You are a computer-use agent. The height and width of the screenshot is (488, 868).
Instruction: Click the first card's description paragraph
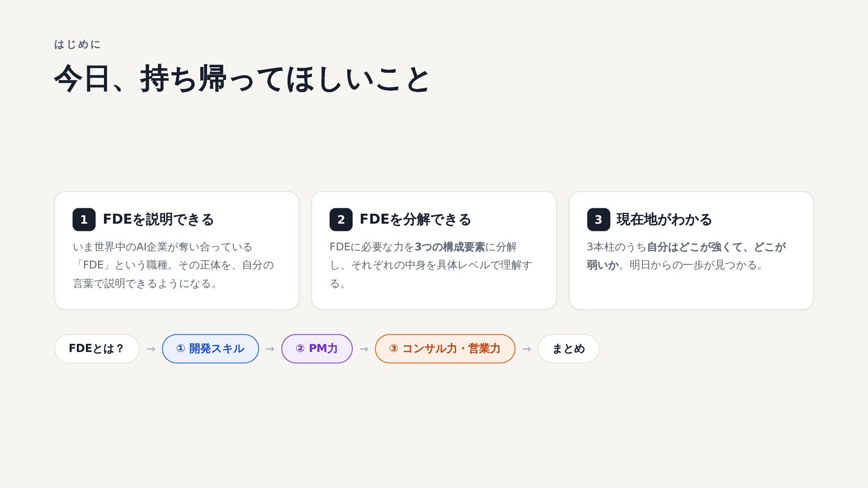173,265
